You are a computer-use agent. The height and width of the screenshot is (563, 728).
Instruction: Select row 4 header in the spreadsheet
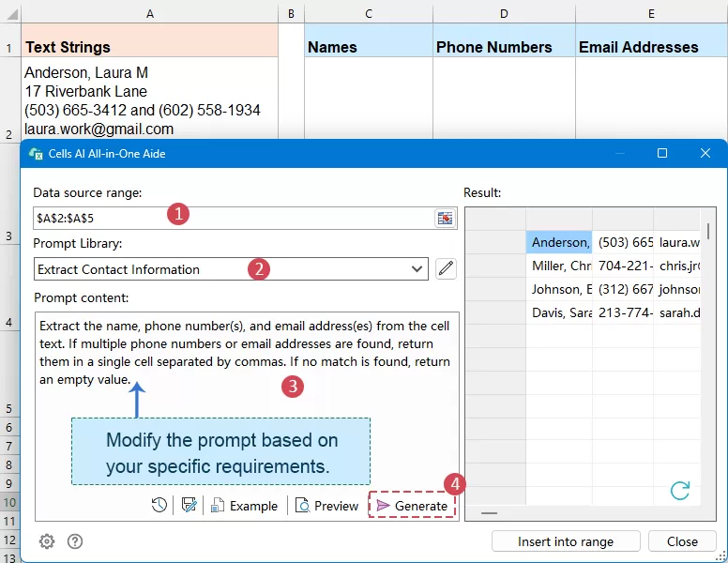pos(9,287)
